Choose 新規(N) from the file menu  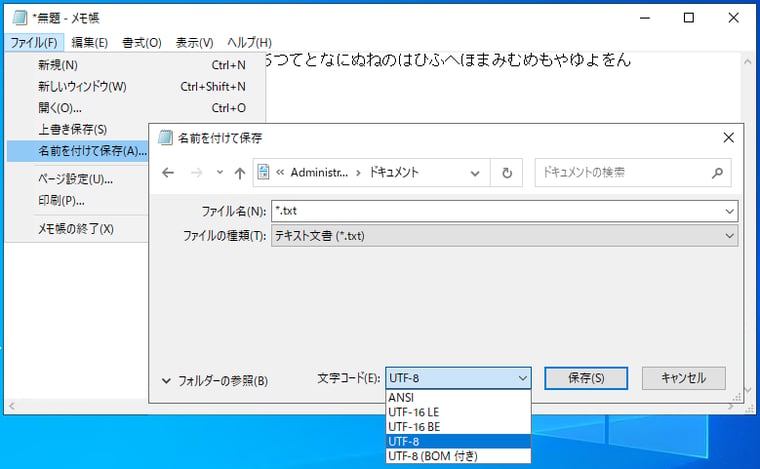[136, 65]
